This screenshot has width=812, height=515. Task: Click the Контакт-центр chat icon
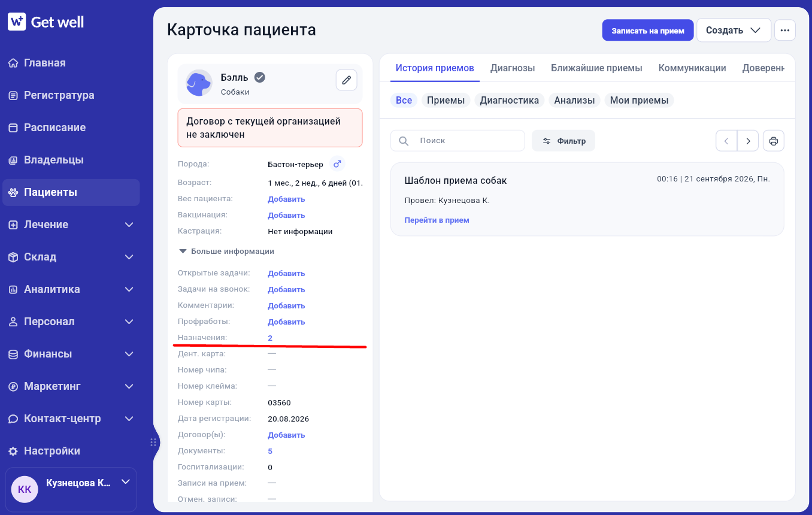point(13,419)
